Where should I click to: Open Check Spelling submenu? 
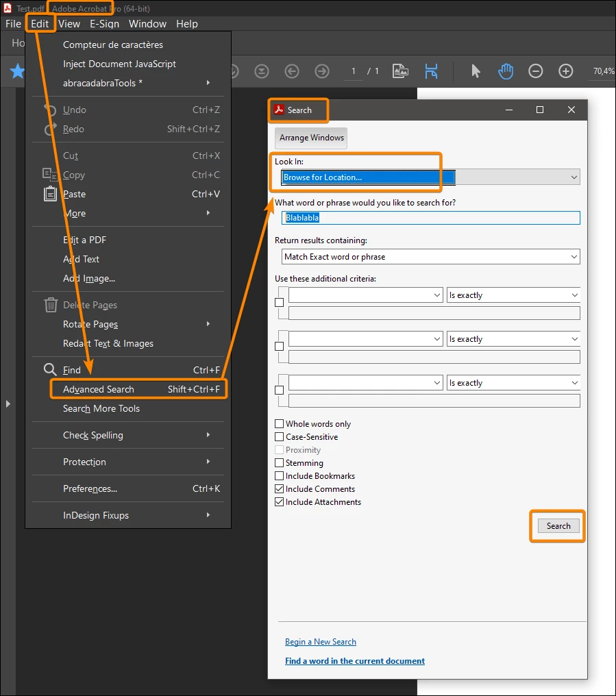click(128, 436)
